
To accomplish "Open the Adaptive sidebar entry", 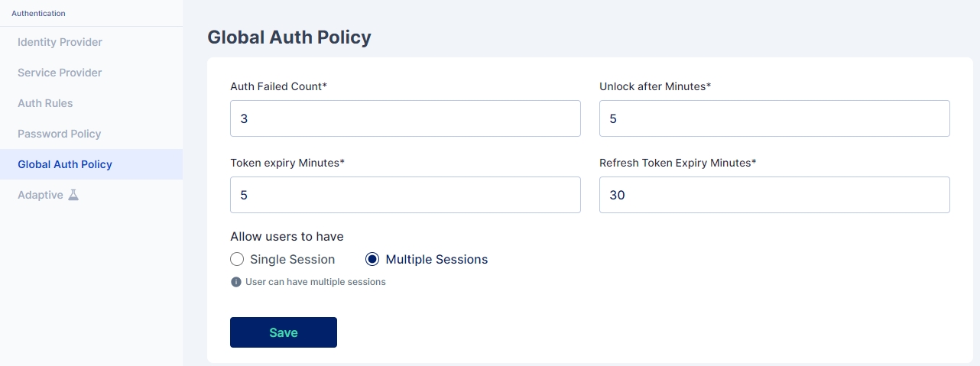I will [x=41, y=195].
